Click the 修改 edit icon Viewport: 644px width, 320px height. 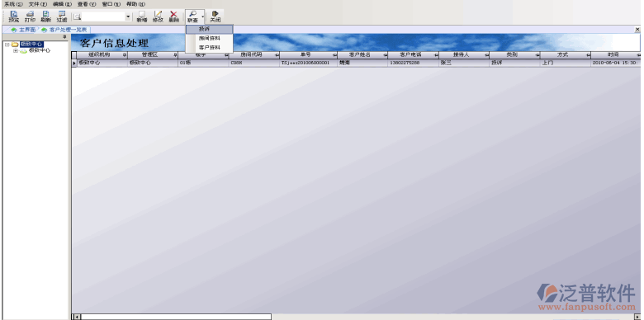pos(158,16)
